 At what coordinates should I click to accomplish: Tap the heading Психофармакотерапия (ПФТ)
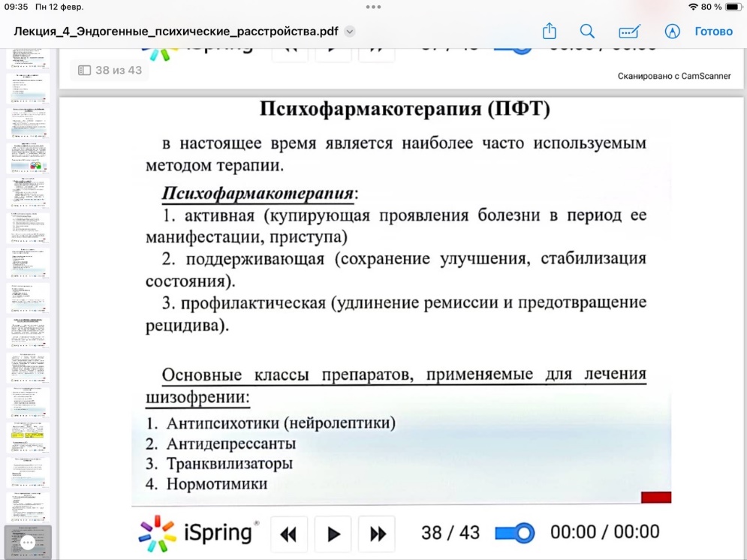405,109
